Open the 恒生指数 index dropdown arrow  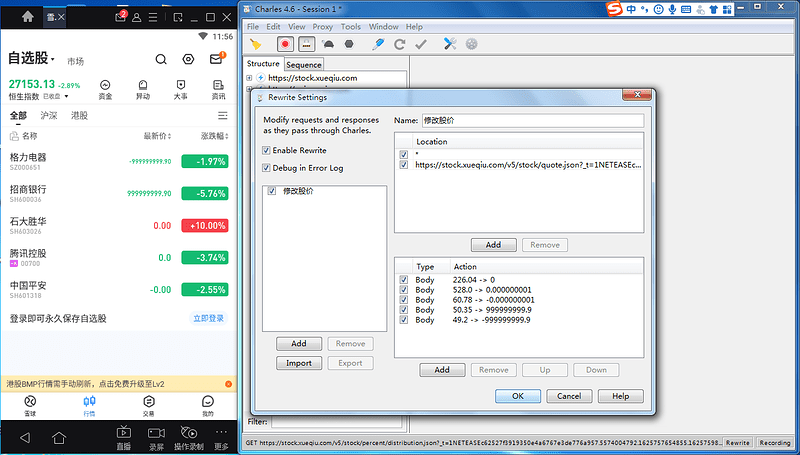(x=66, y=96)
